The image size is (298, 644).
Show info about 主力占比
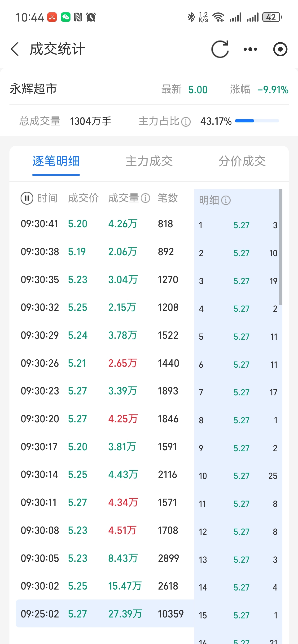click(x=186, y=122)
